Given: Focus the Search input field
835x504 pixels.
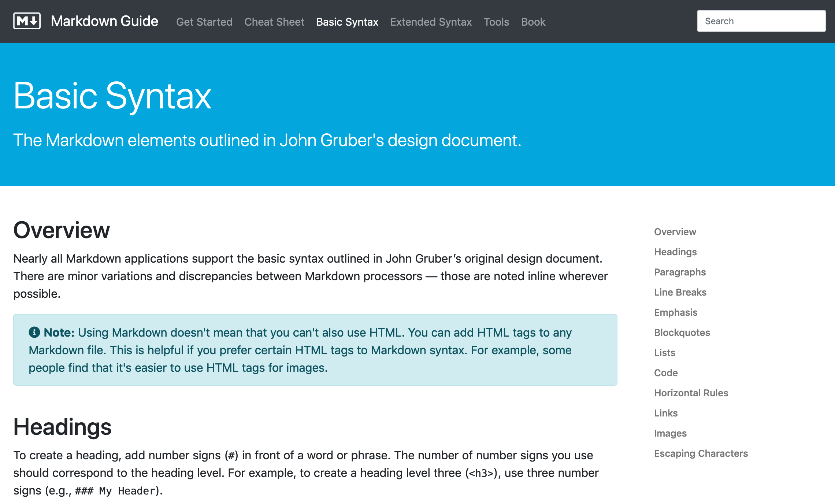Looking at the screenshot, I should click(761, 21).
